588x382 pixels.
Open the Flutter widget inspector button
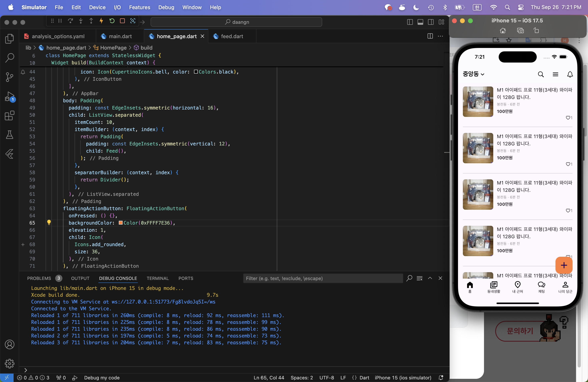133,21
